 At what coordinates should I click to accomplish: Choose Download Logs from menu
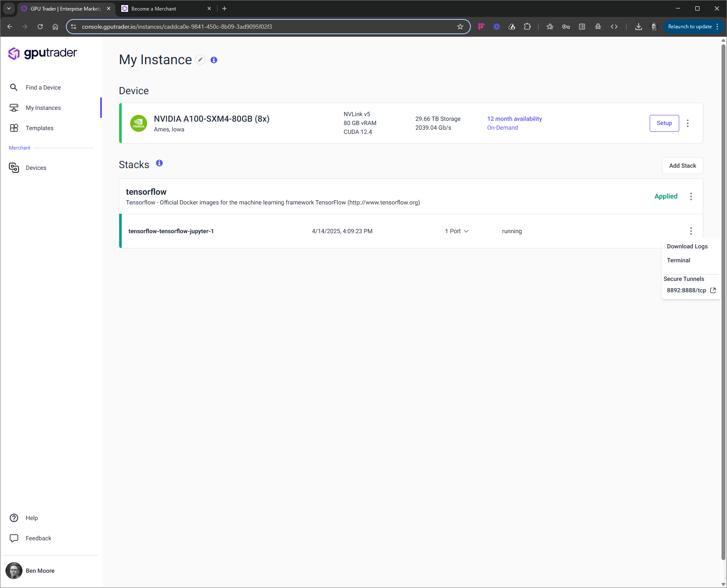click(x=687, y=246)
